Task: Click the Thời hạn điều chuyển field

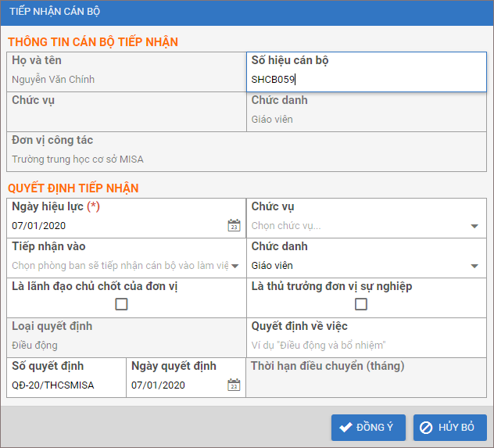Action: point(364,383)
